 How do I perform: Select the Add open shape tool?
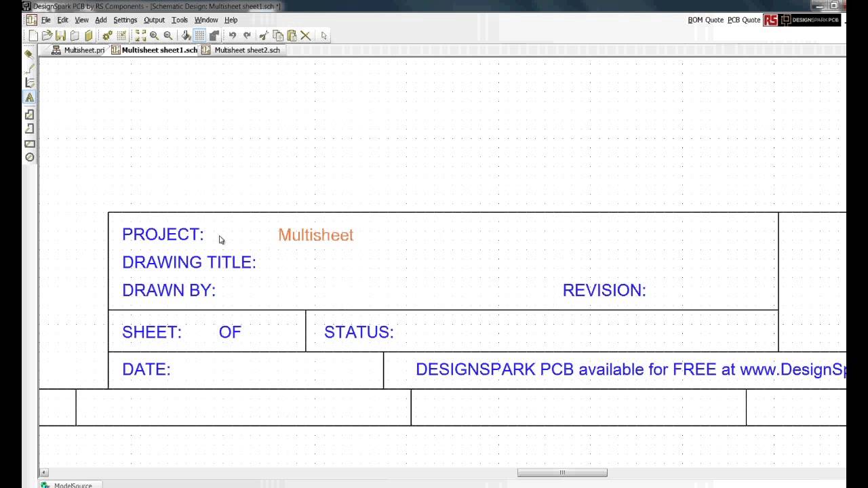coord(29,129)
